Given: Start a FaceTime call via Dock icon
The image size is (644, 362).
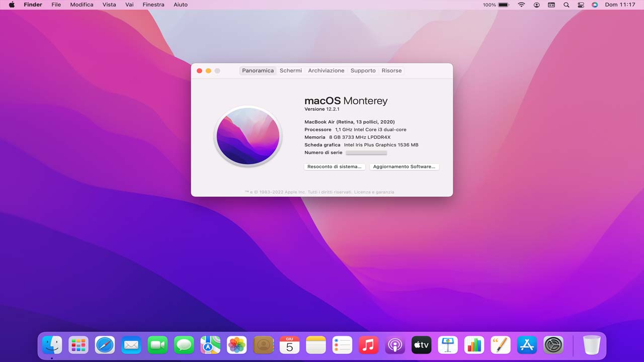Looking at the screenshot, I should pyautogui.click(x=157, y=345).
